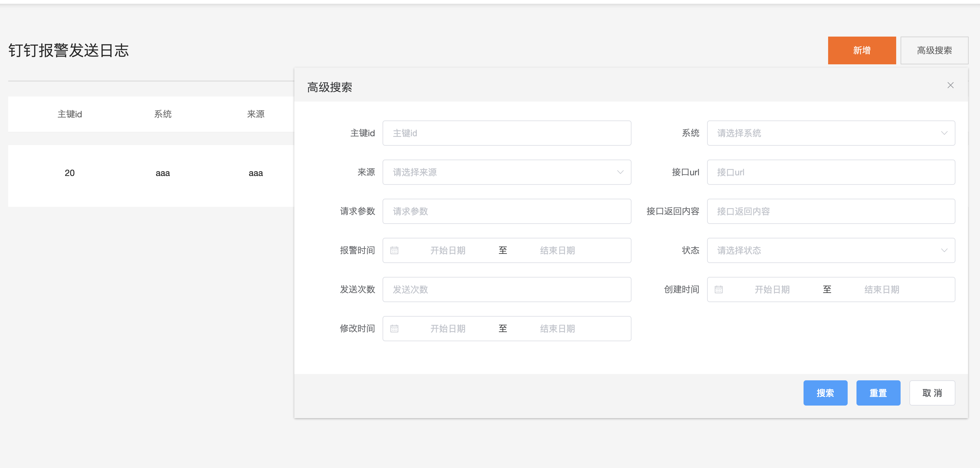Click aaa cell under 来源 column
The image size is (980, 468).
(x=256, y=173)
